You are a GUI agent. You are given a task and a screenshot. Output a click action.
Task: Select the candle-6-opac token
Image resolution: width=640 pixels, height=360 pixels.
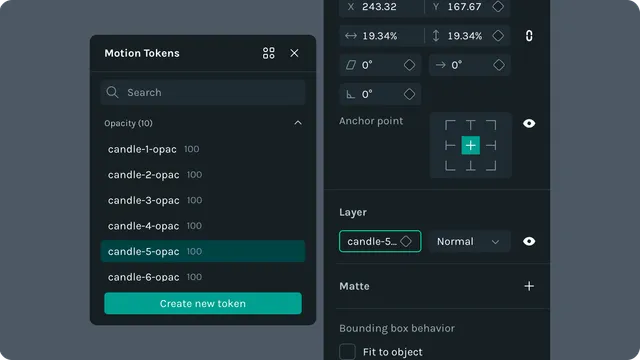[x=203, y=277]
